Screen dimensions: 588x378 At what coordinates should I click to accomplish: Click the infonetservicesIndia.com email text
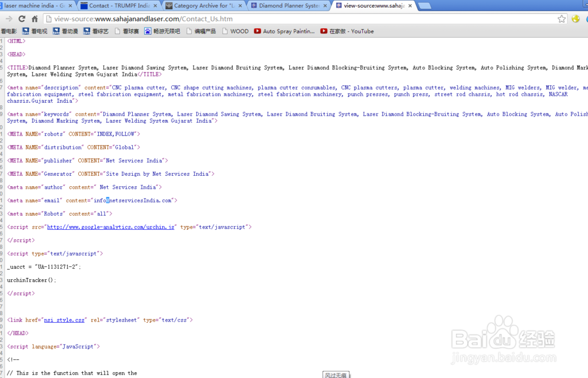[x=132, y=200]
